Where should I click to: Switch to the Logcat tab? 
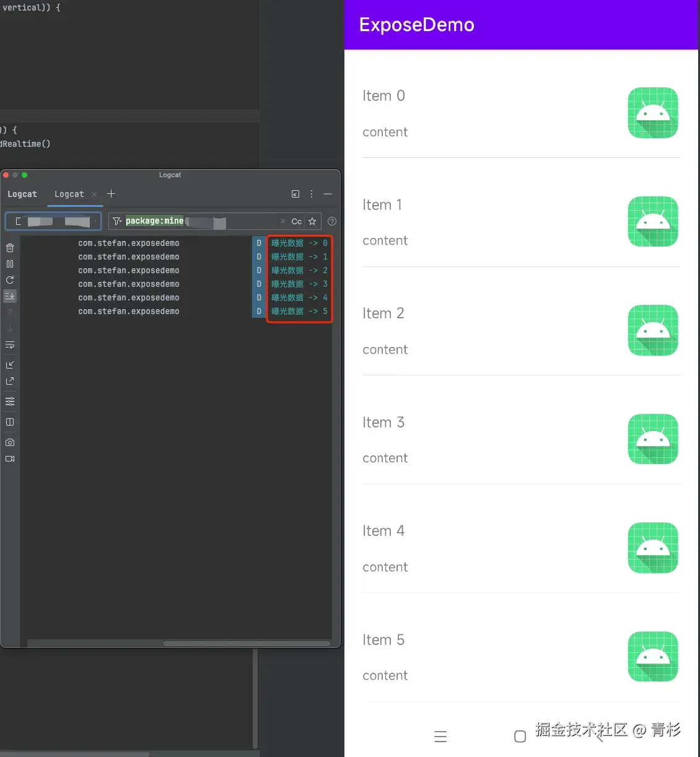69,194
